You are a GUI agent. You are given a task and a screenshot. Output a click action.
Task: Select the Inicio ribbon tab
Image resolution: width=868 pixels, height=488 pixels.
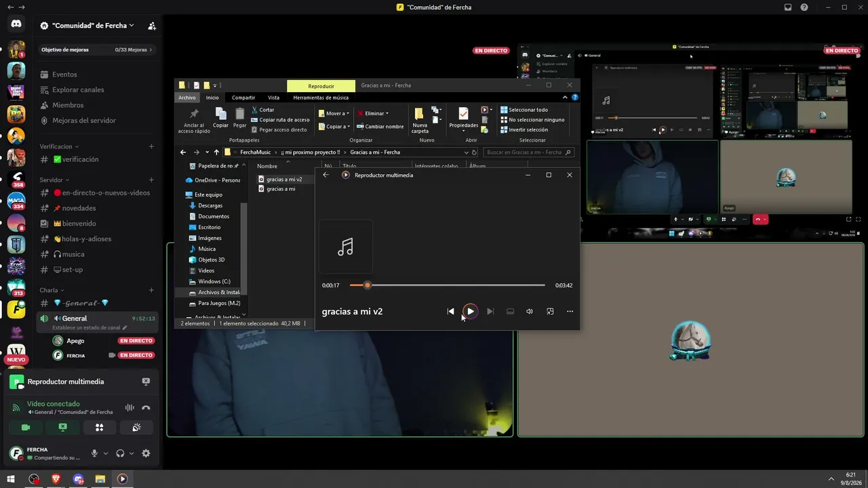(x=212, y=98)
